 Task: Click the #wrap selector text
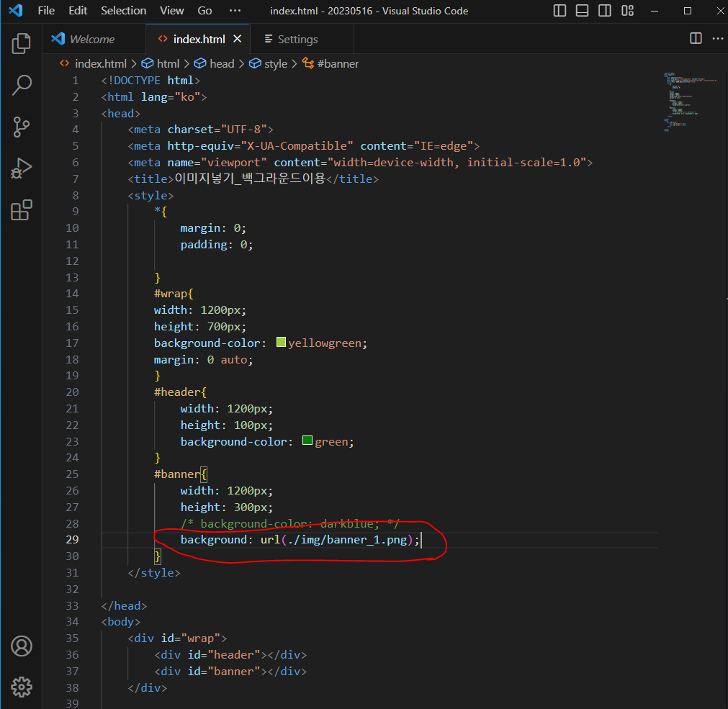click(x=171, y=294)
